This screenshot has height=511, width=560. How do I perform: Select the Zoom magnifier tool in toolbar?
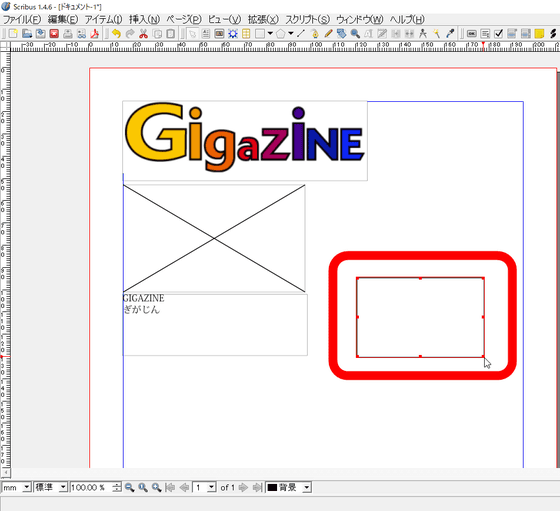point(355,34)
